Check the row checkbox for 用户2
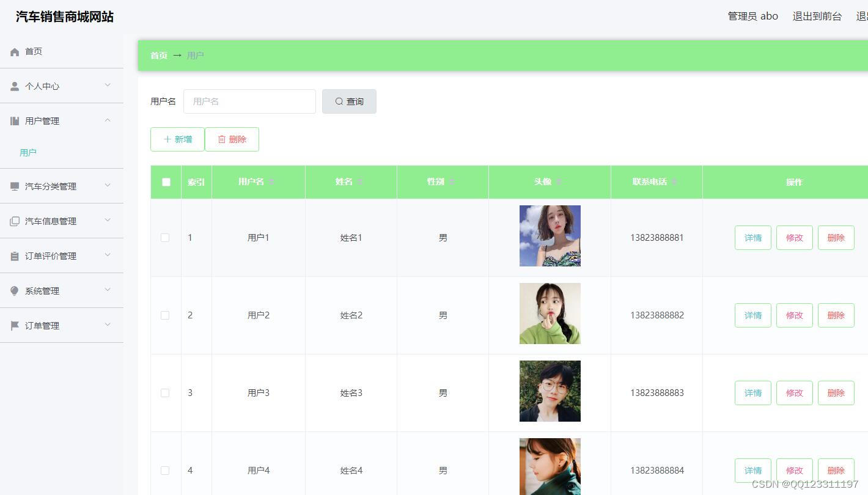The width and height of the screenshot is (868, 495). 165,315
